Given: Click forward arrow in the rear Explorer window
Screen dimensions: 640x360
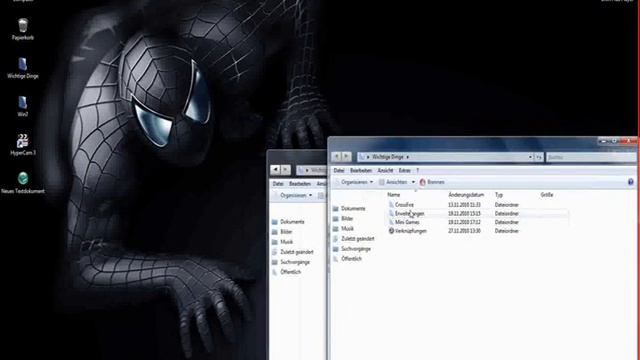Looking at the screenshot, I should [286, 169].
